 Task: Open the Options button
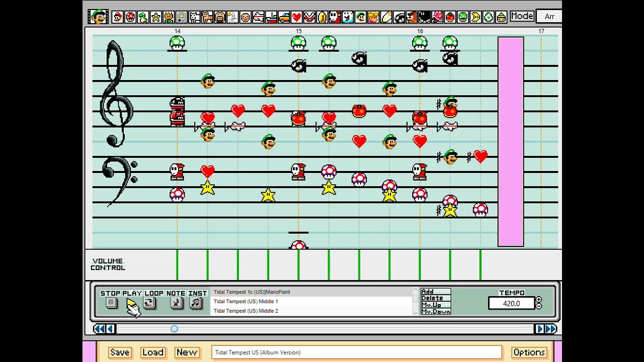[x=529, y=352]
